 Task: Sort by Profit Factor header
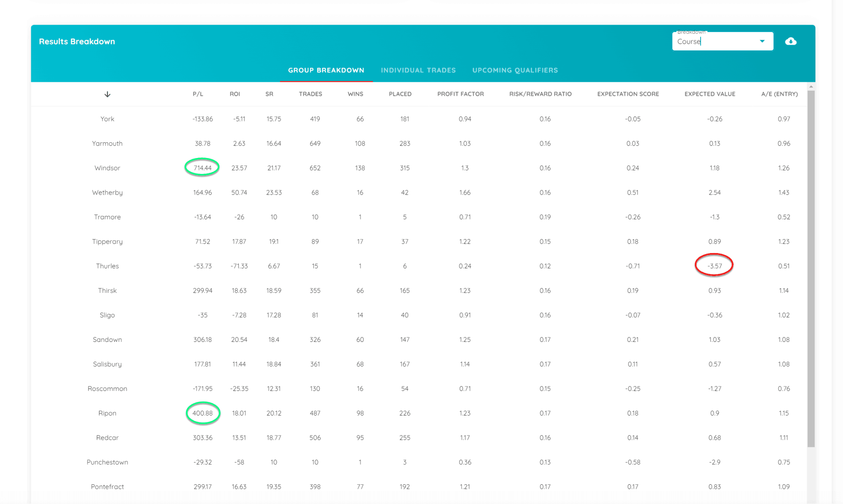point(460,94)
